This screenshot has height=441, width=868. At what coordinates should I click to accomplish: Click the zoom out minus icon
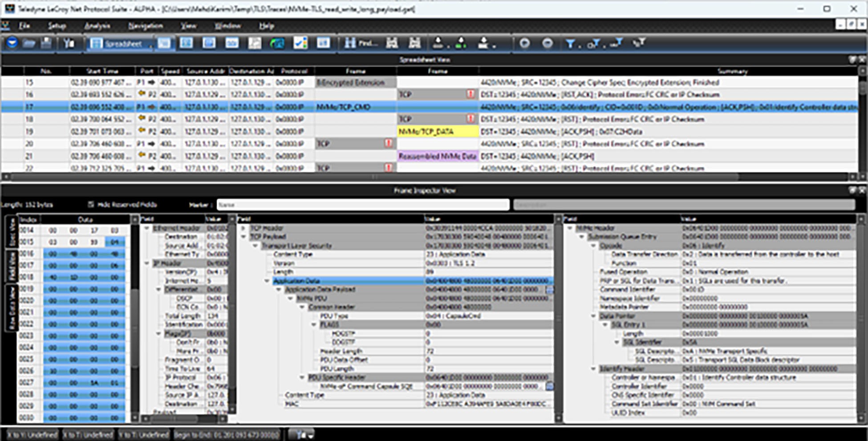548,43
